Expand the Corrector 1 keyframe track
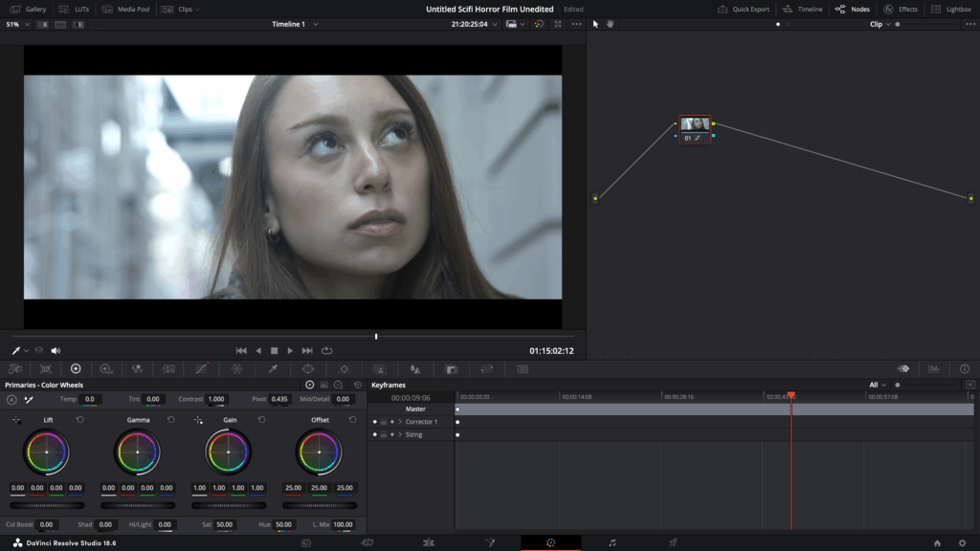The image size is (980, 551). tap(400, 422)
